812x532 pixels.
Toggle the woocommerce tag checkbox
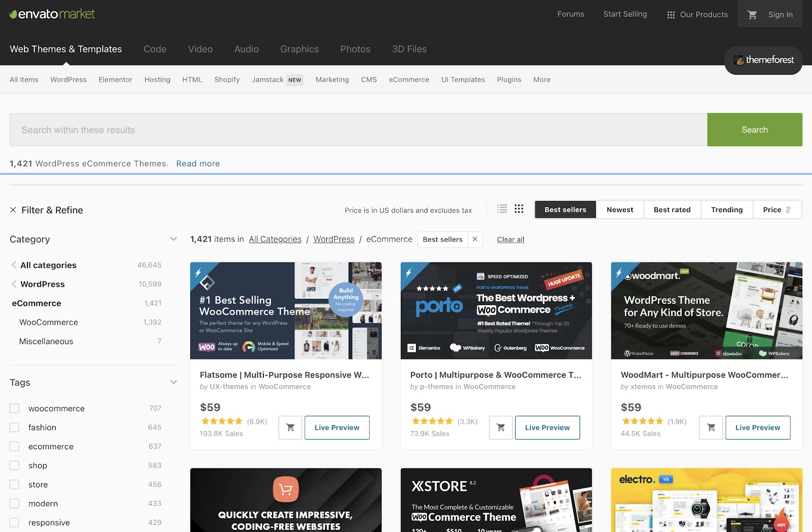tap(14, 409)
